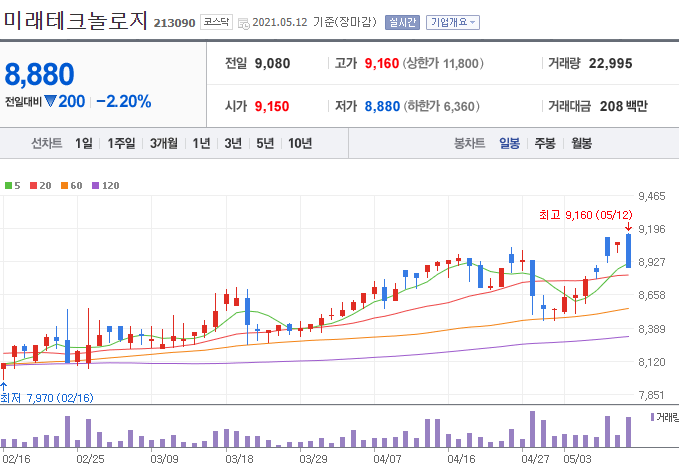Switch to 월봉 monthly candle chart
This screenshot has height=472, width=679.
581,143
